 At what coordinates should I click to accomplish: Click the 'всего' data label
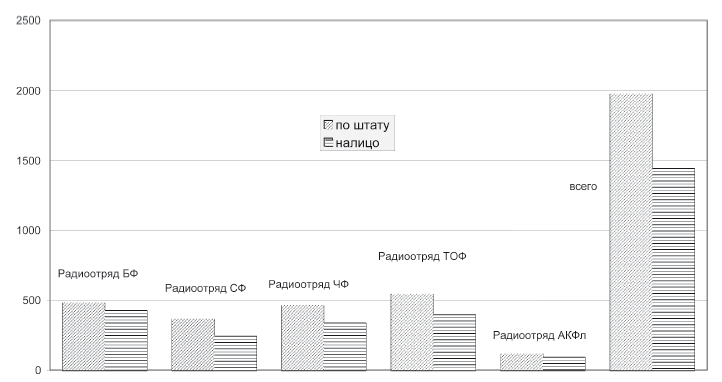[583, 186]
